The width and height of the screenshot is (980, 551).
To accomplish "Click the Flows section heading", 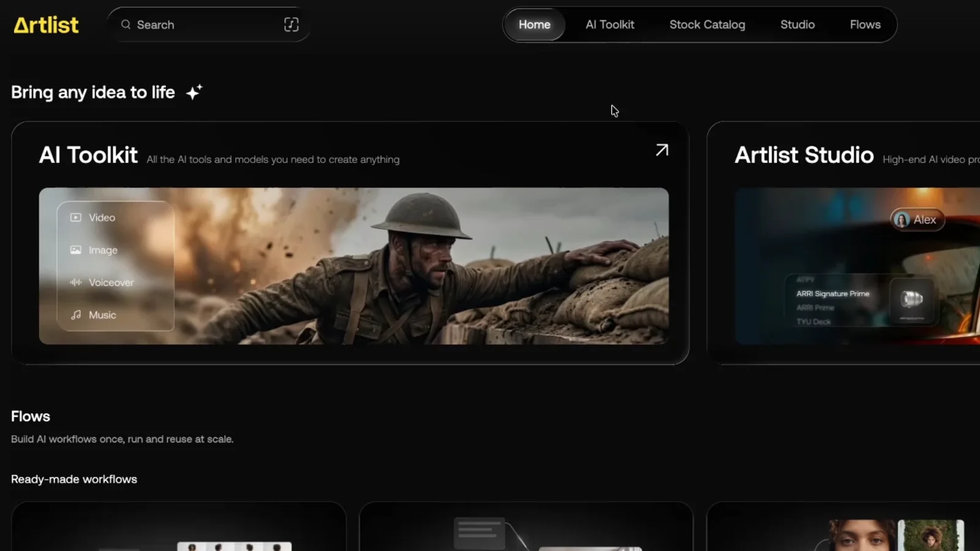I will point(31,416).
